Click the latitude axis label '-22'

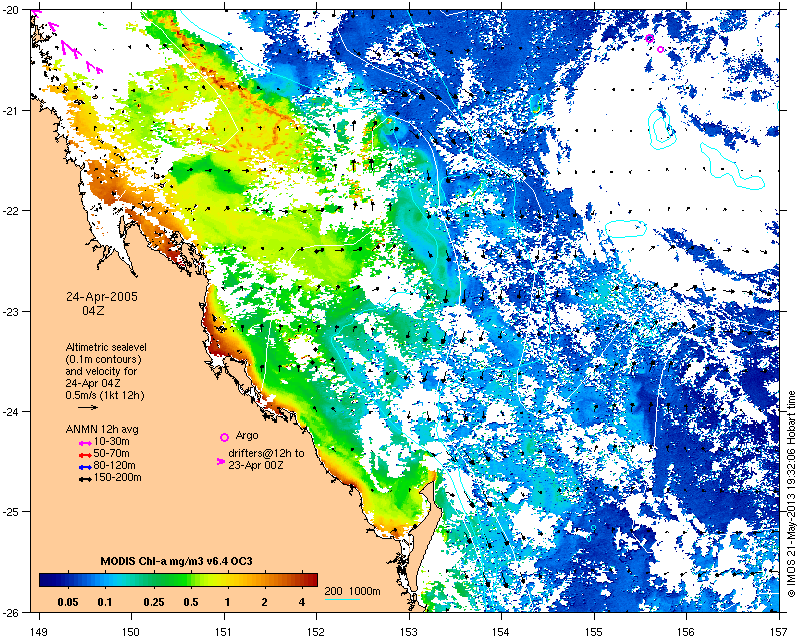tap(12, 211)
